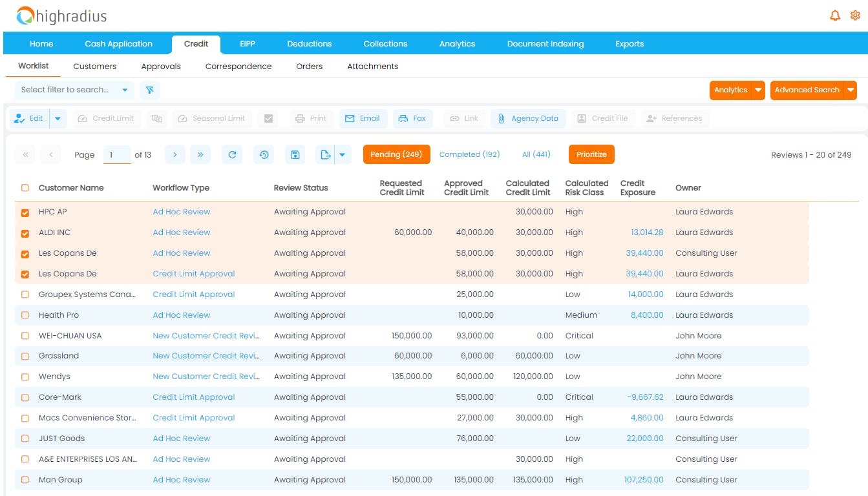Image resolution: width=868 pixels, height=496 pixels.
Task: Open the Select filter to search dropdown
Action: [x=74, y=90]
